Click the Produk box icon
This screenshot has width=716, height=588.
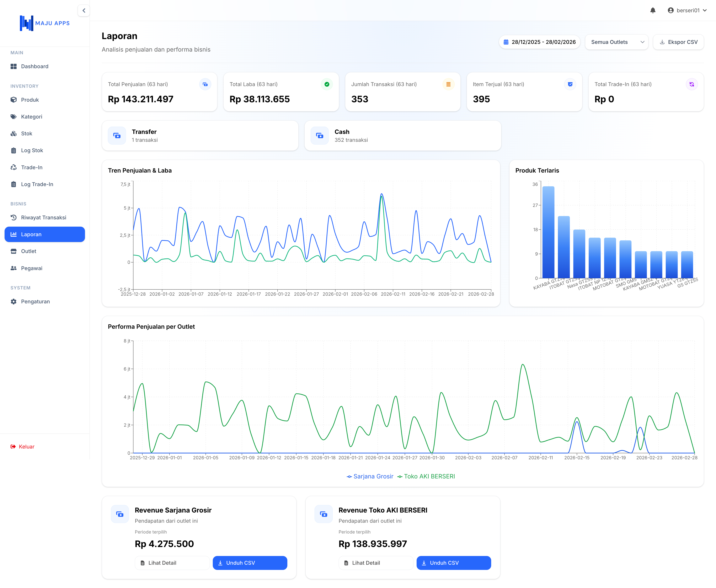pos(14,100)
